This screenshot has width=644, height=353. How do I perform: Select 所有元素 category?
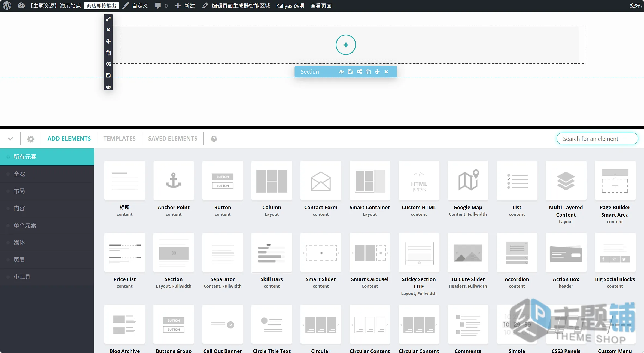point(47,157)
